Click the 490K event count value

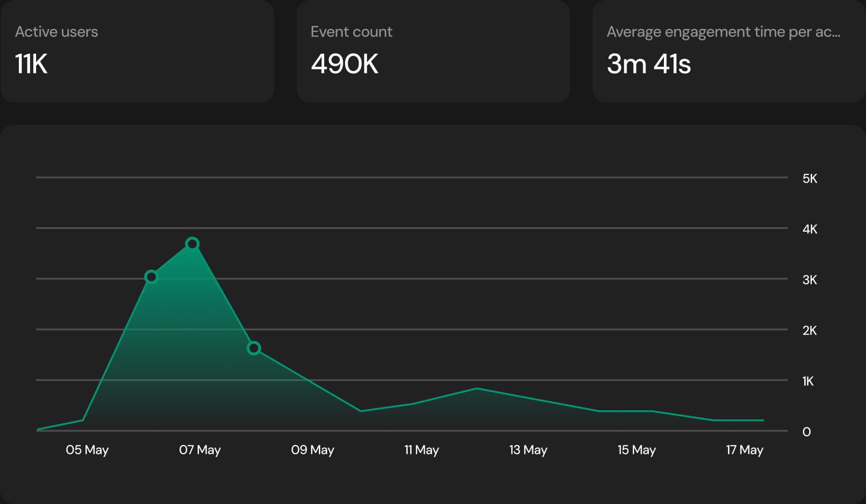pyautogui.click(x=345, y=64)
